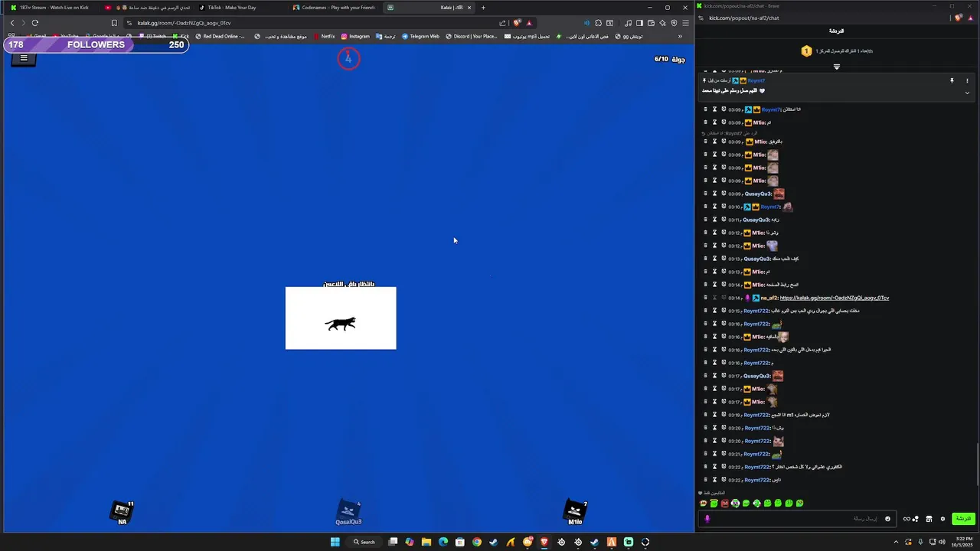Click the browser back arrow

[x=11, y=23]
